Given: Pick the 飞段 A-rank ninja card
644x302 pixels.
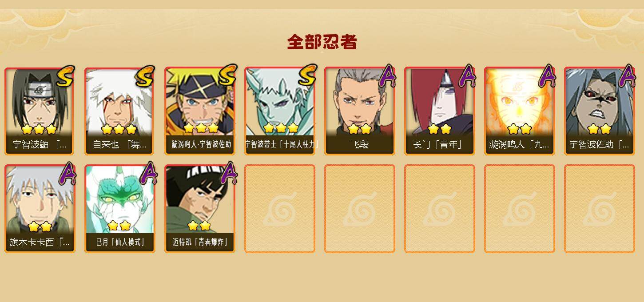Looking at the screenshot, I should point(360,111).
